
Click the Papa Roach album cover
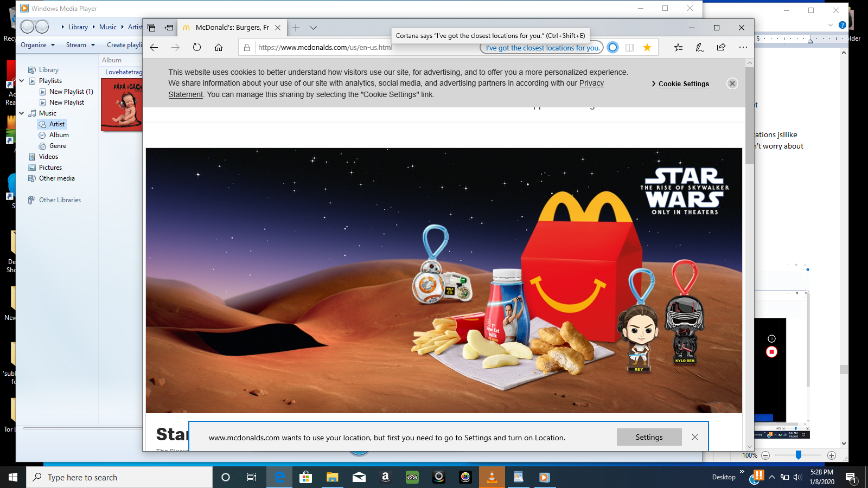(122, 105)
